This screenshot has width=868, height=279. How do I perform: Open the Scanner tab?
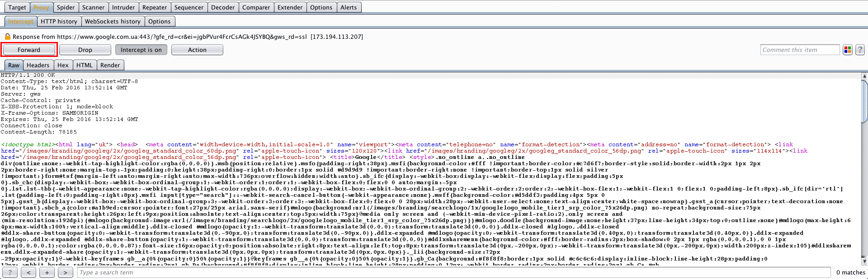(x=94, y=7)
